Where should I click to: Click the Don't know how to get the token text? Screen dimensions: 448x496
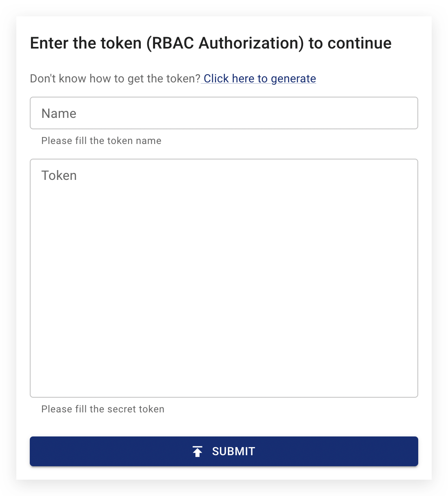(115, 78)
